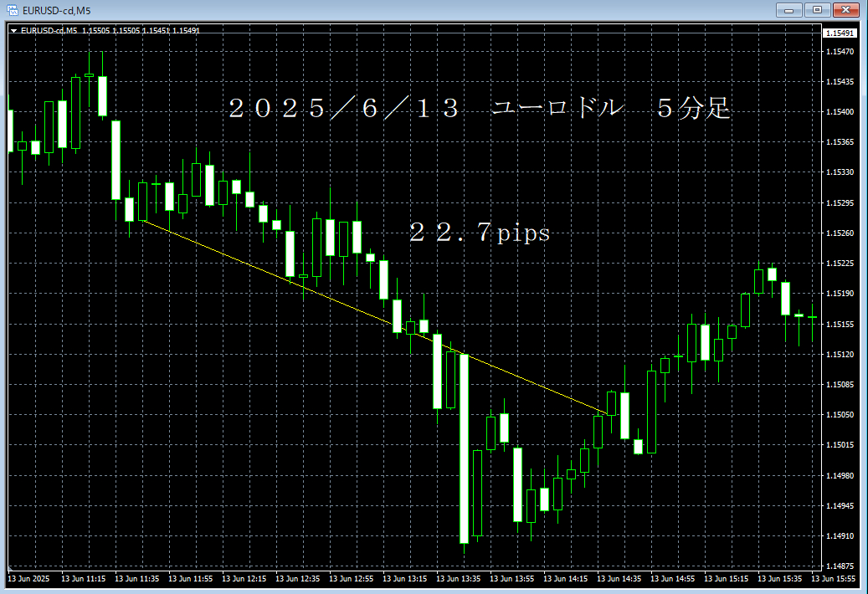Close the EURUSD-cd,M5 chart window
Screen dimensions: 868x594
[x=846, y=10]
